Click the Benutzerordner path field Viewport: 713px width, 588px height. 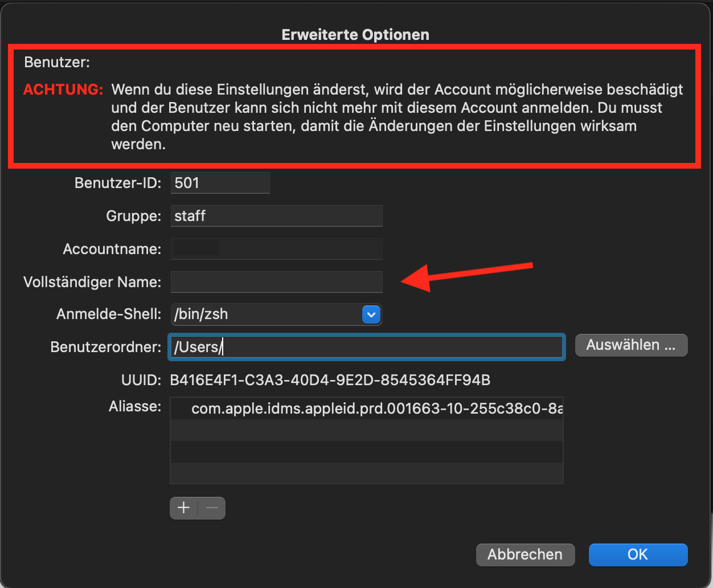(x=366, y=347)
